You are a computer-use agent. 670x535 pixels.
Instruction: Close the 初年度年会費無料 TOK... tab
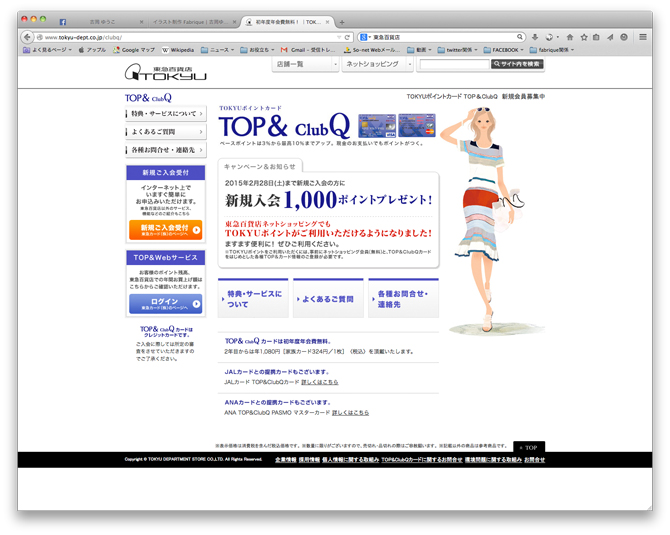click(x=327, y=22)
